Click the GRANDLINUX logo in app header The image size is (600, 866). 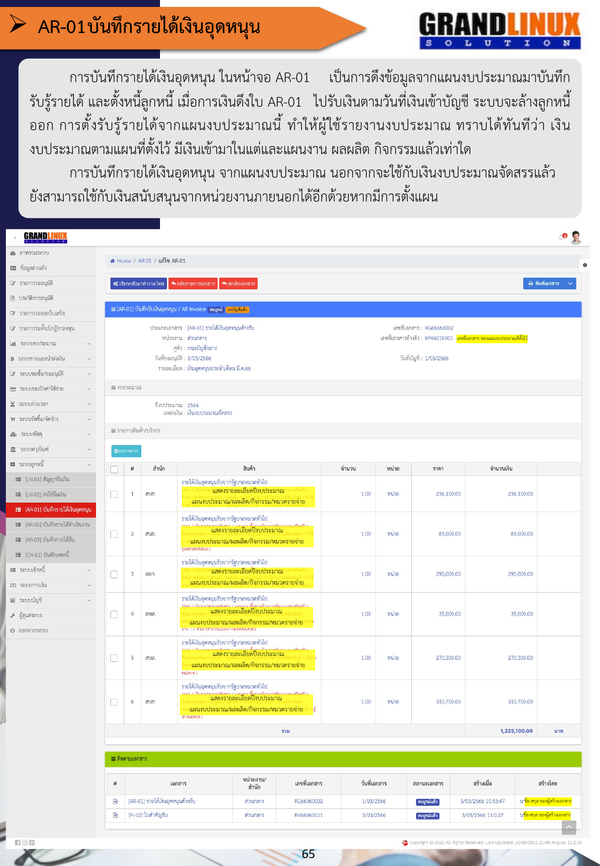(x=45, y=237)
